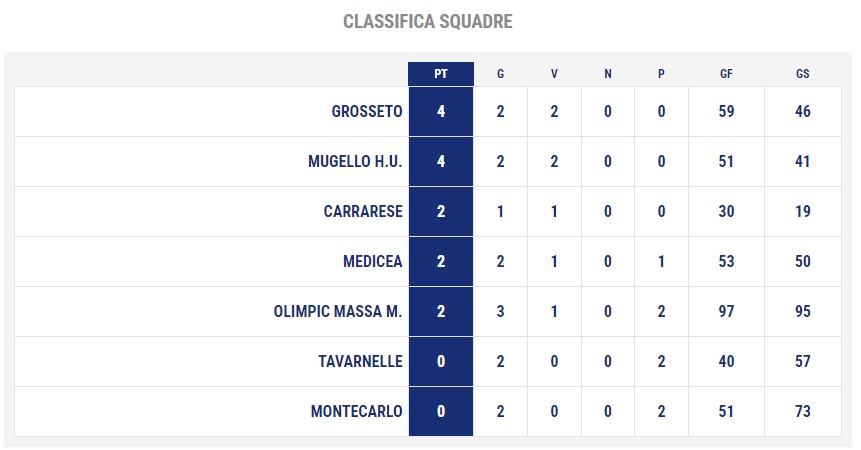Open the MEDICEA team entry
861x450 pixels.
(x=373, y=261)
